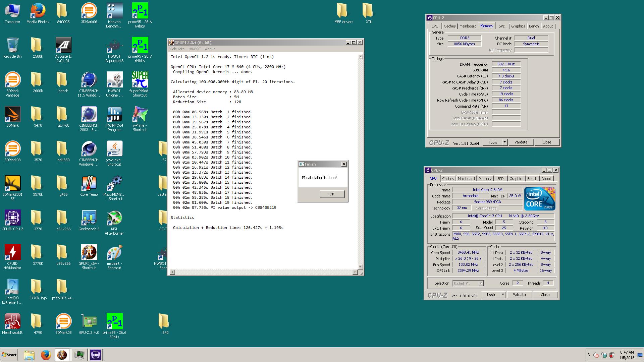Open HWiNFO64 Program icon
The width and height of the screenshot is (644, 362).
pos(114,119)
